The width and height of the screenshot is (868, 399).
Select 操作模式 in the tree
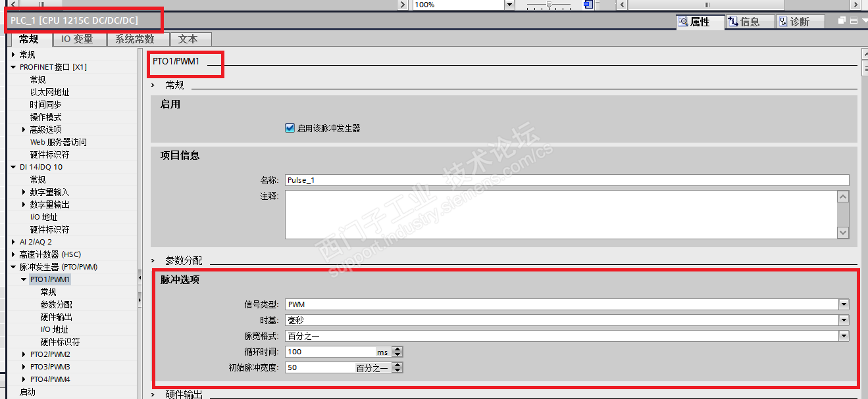tap(45, 117)
